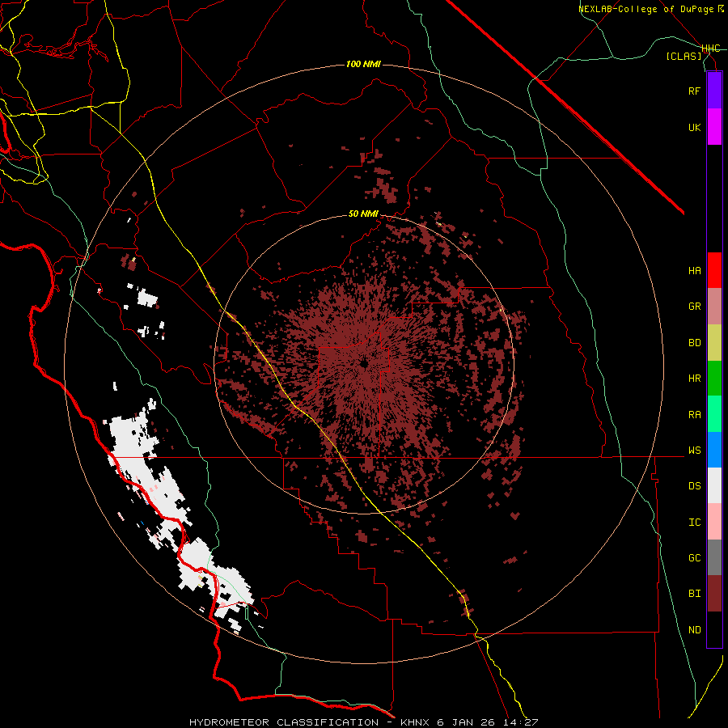Click the BD yellow legend swatch
728x728 pixels.
pos(714,342)
